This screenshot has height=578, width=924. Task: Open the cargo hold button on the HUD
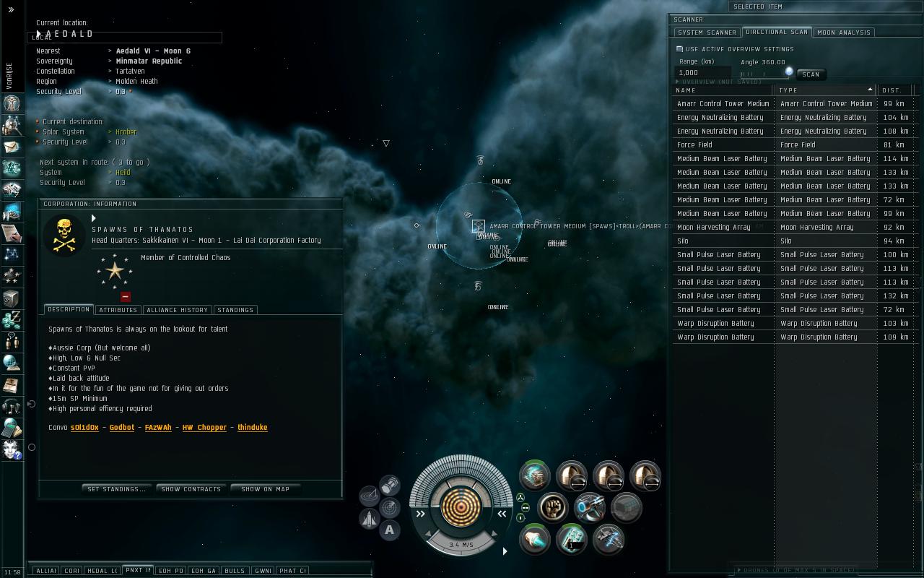390,484
